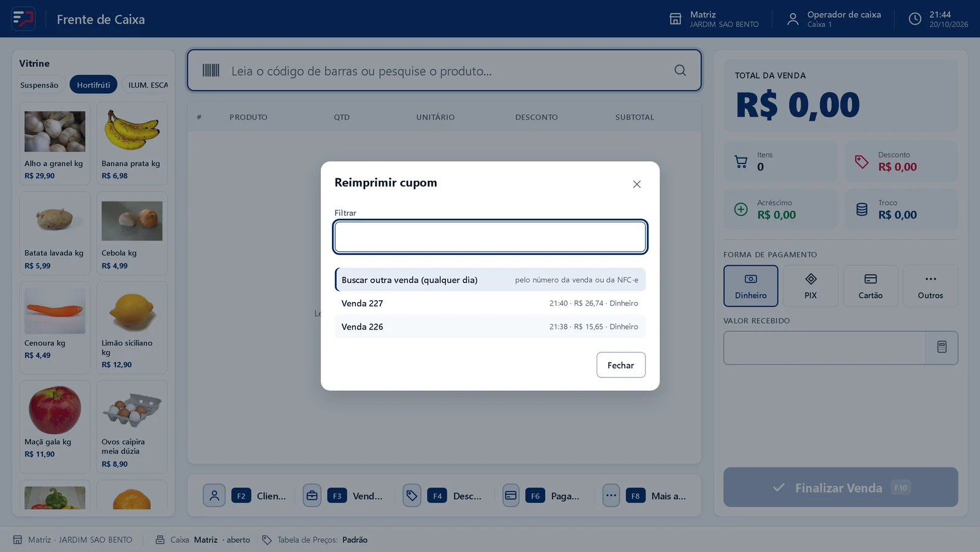Add Ovos caipira meia dúzia product

tap(132, 427)
